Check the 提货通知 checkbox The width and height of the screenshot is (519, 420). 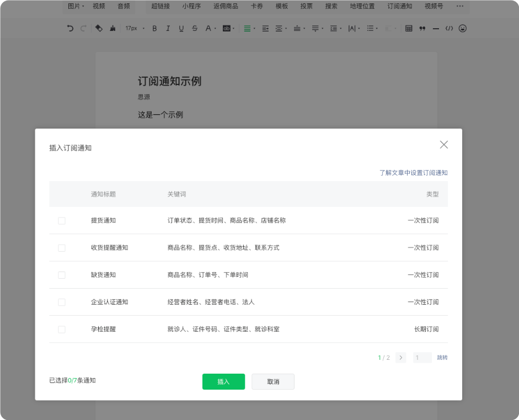pyautogui.click(x=62, y=221)
